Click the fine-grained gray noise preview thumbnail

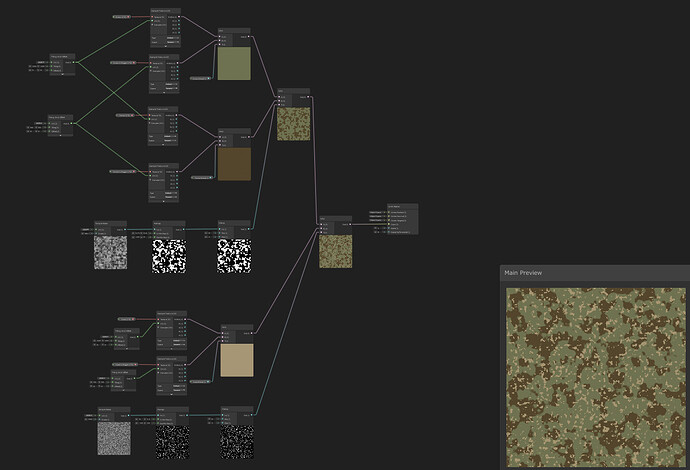click(114, 438)
